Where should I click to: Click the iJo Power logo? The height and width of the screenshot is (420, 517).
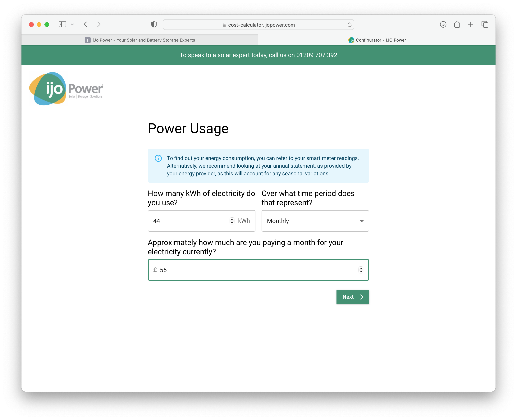(66, 89)
